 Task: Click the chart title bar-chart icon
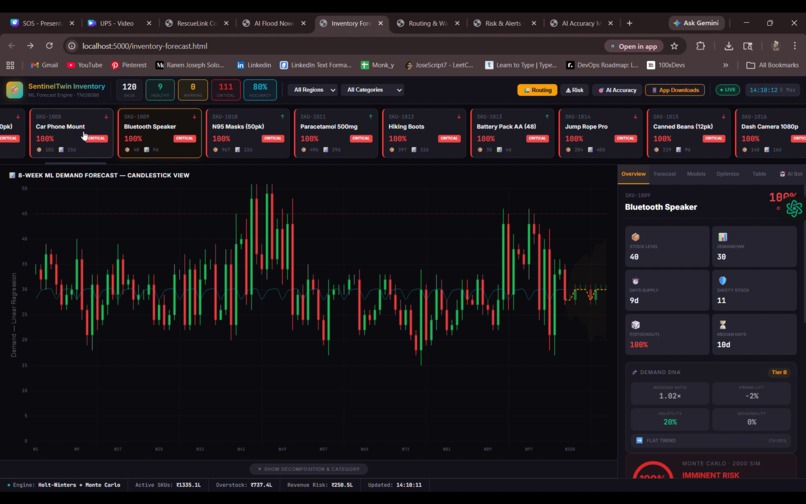(x=12, y=175)
